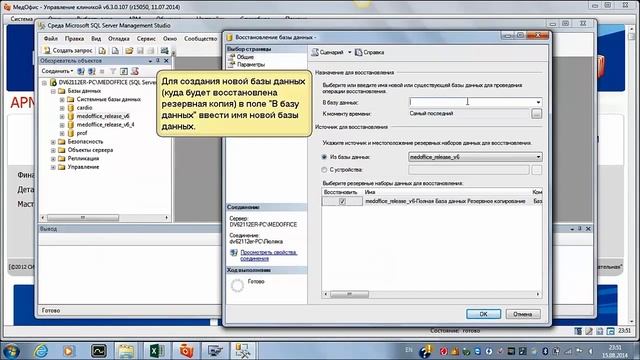Close the Обозреватель объектов panel
This screenshot has width=640, height=360.
click(x=166, y=60)
